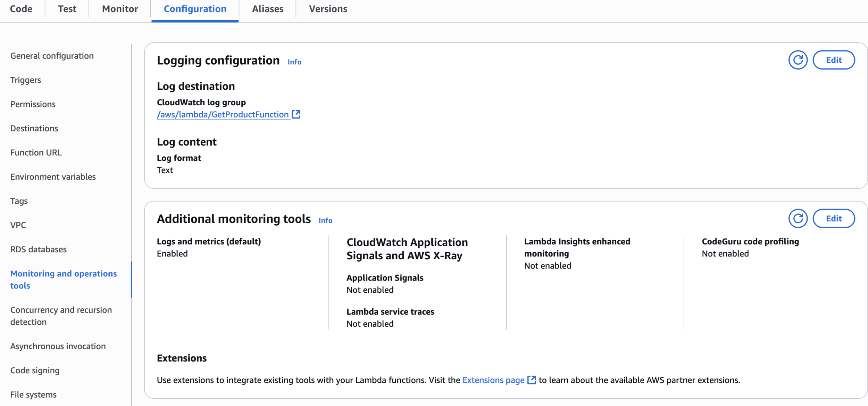Screen dimensions: 868x406
Task: Click external link icon beside log group
Action: (296, 114)
